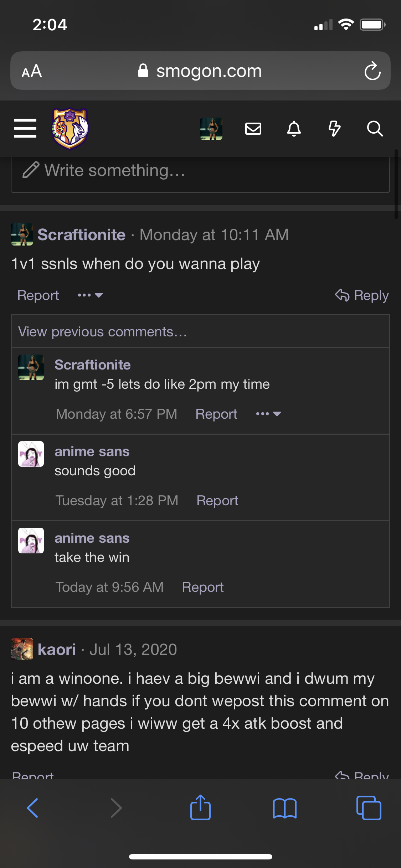Open the AA reader text-size menu
401x868 pixels.
(32, 71)
